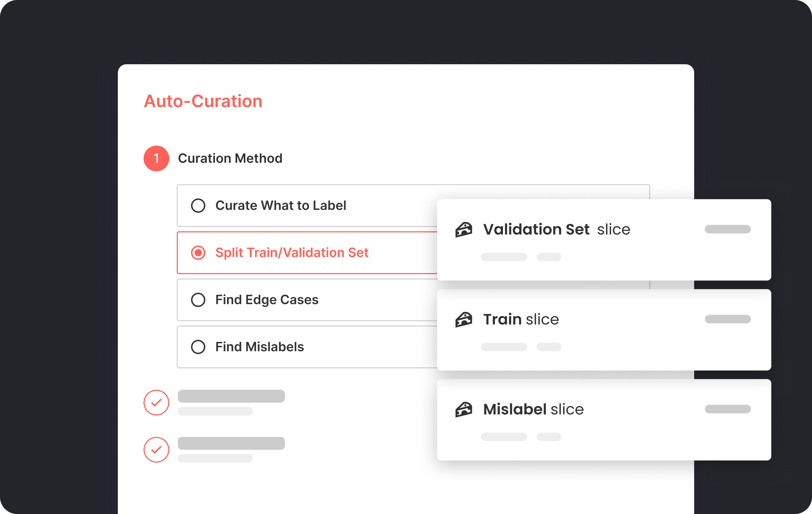The height and width of the screenshot is (514, 812).
Task: Select the Find Edge Cases radio button
Action: coord(198,300)
